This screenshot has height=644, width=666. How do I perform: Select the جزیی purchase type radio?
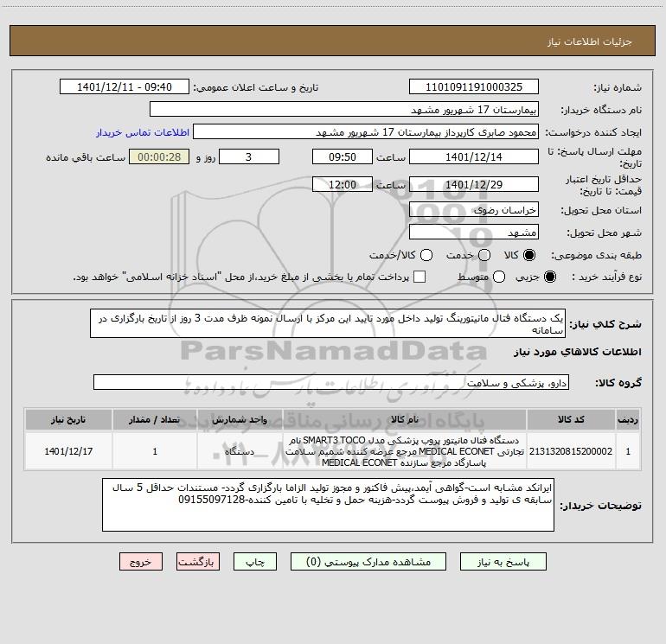point(549,277)
